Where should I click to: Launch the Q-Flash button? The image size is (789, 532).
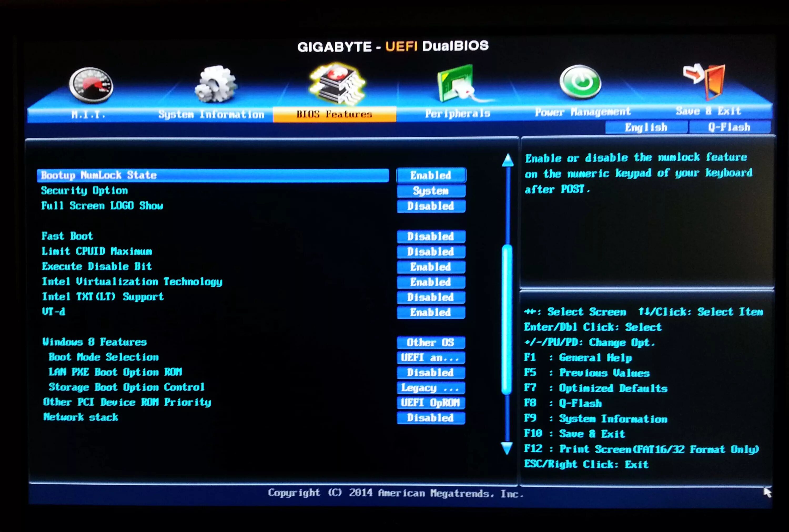click(730, 127)
